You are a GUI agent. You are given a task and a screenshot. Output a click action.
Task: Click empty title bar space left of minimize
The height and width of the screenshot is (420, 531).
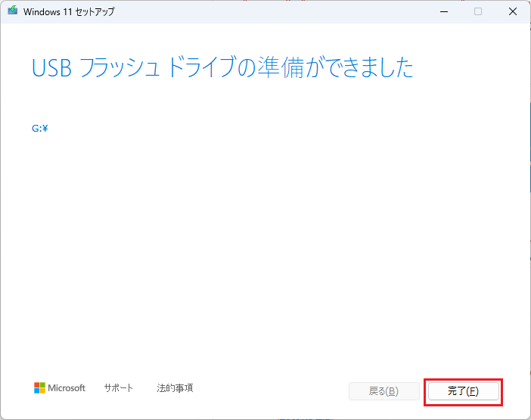(x=303, y=12)
